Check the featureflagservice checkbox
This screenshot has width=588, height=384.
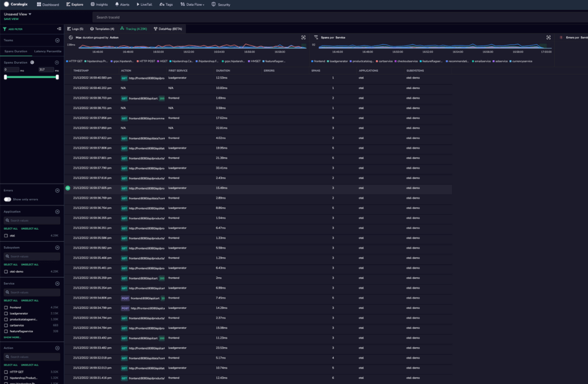pyautogui.click(x=6, y=332)
